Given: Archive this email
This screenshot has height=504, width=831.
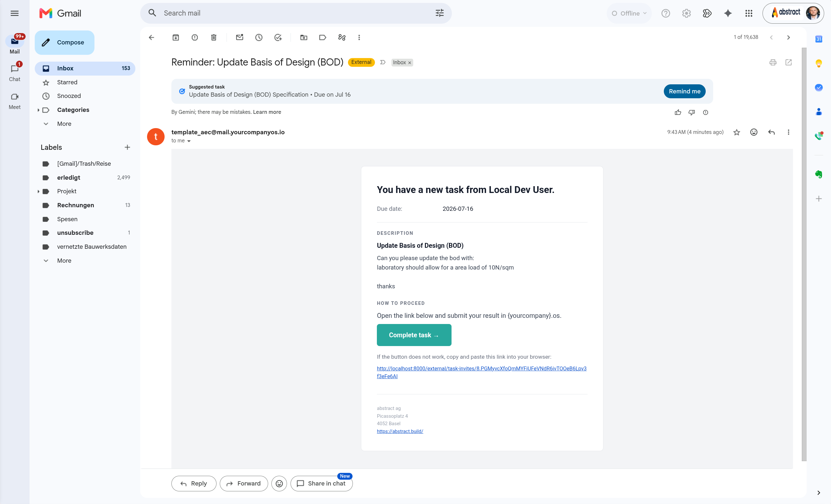Looking at the screenshot, I should pyautogui.click(x=176, y=37).
